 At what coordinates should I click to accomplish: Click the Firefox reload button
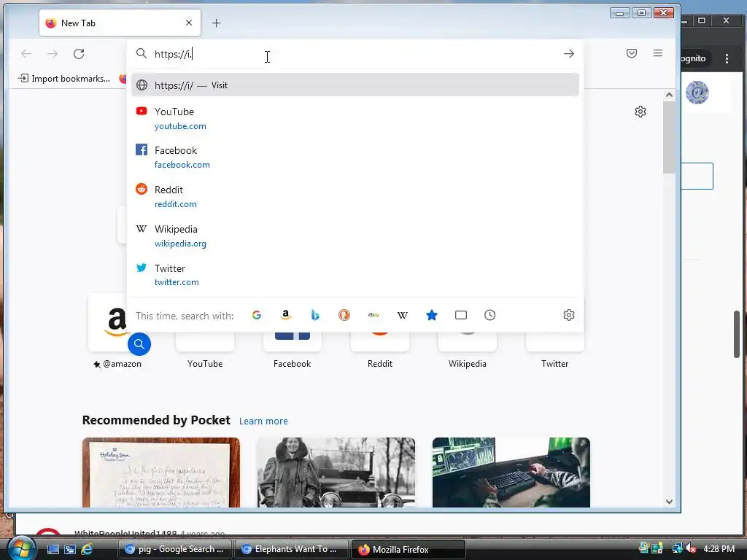tap(79, 54)
